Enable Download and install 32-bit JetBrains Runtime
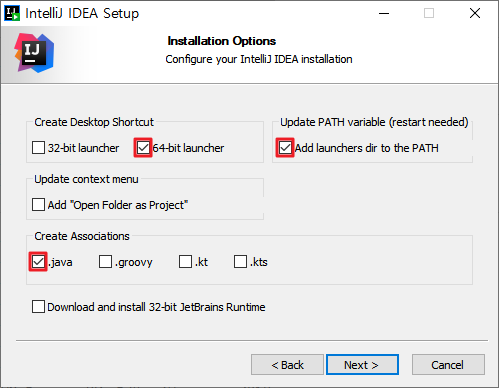Image resolution: width=499 pixels, height=388 pixels. click(x=38, y=307)
